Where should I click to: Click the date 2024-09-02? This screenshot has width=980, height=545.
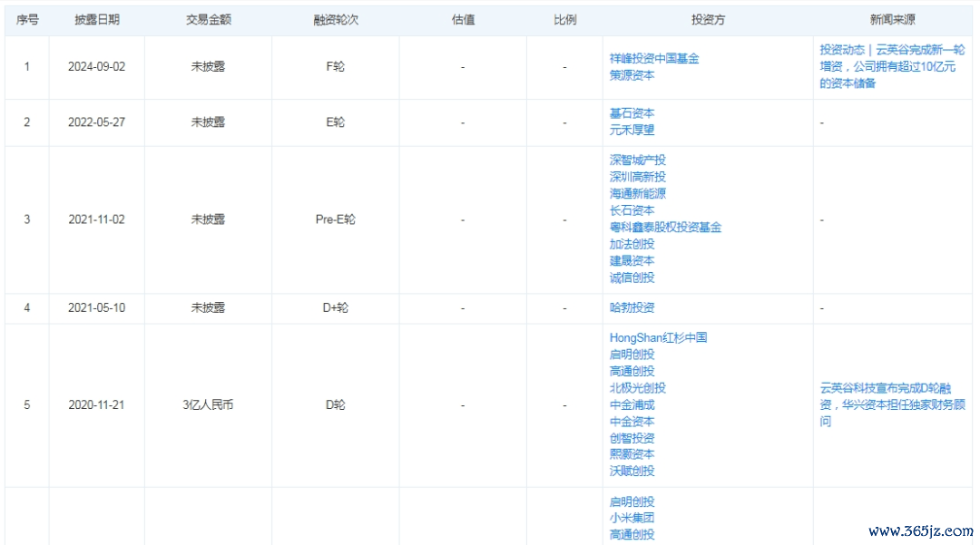(x=97, y=67)
